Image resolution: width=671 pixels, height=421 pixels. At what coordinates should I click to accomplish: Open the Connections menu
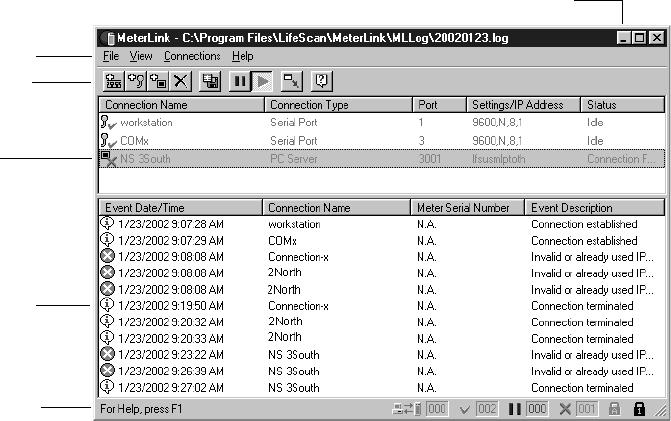pyautogui.click(x=192, y=56)
